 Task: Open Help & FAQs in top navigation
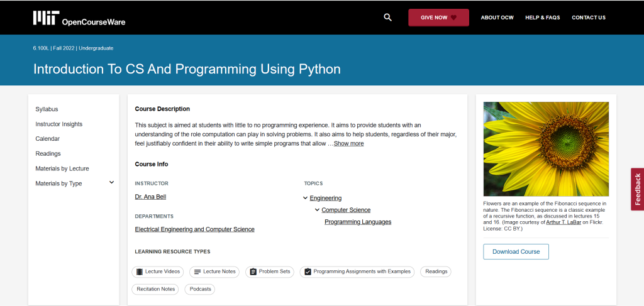(542, 18)
